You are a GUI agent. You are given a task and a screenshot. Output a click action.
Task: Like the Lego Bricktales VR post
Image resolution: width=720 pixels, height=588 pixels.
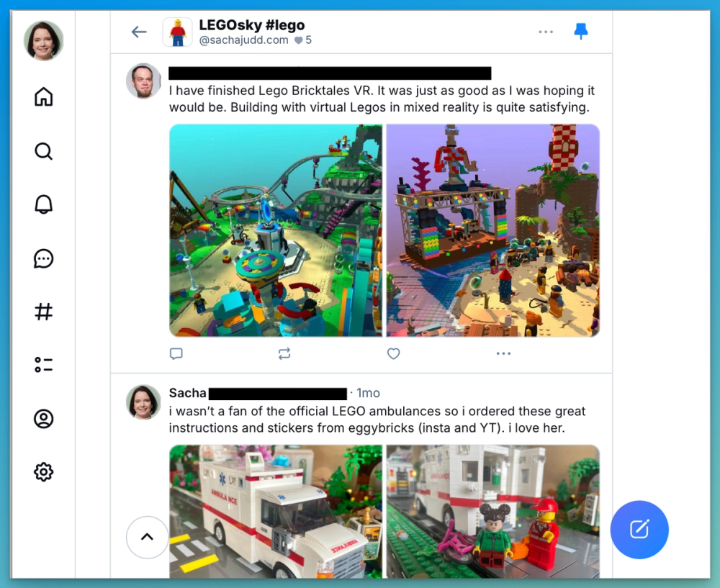(x=394, y=353)
